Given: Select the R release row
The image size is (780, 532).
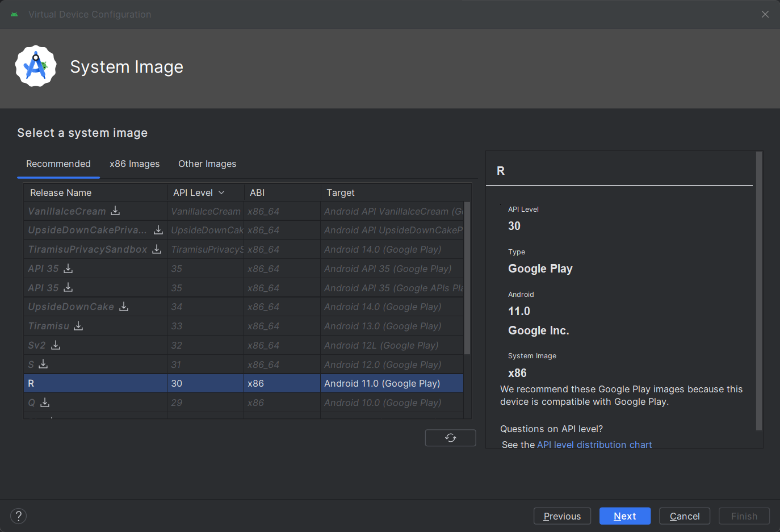Looking at the screenshot, I should click(244, 383).
